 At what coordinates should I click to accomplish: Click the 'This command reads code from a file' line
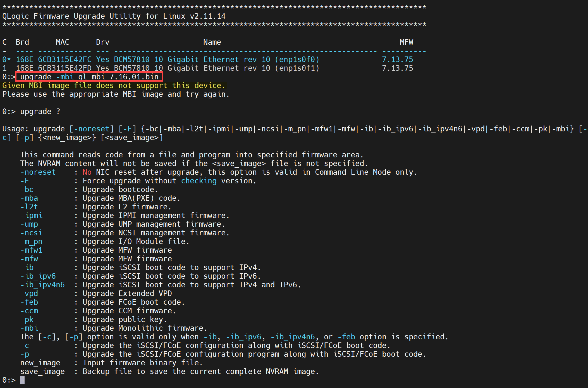tap(192, 155)
